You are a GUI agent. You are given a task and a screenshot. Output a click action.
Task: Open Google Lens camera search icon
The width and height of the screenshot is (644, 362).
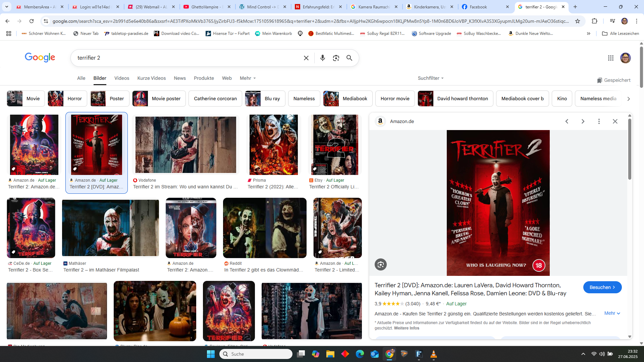336,58
